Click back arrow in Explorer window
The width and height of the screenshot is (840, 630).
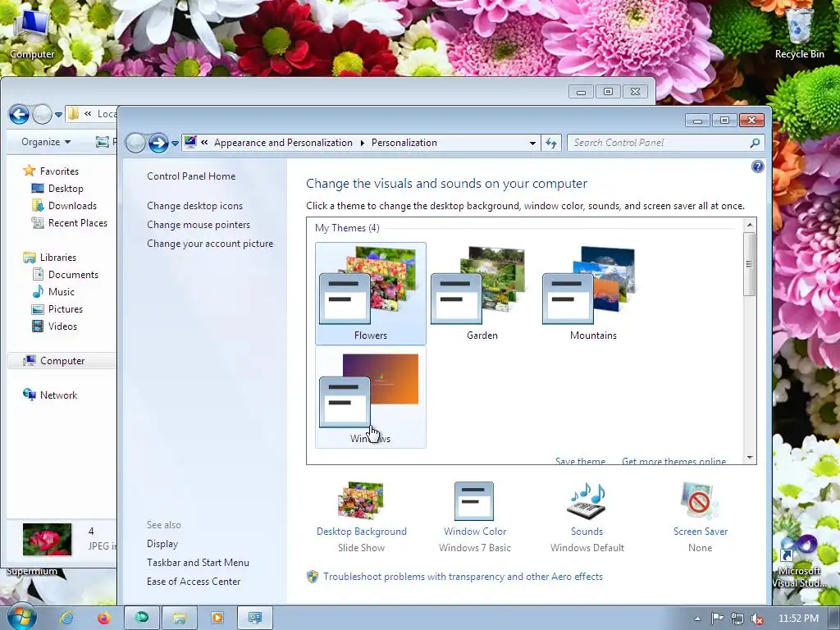pos(20,114)
